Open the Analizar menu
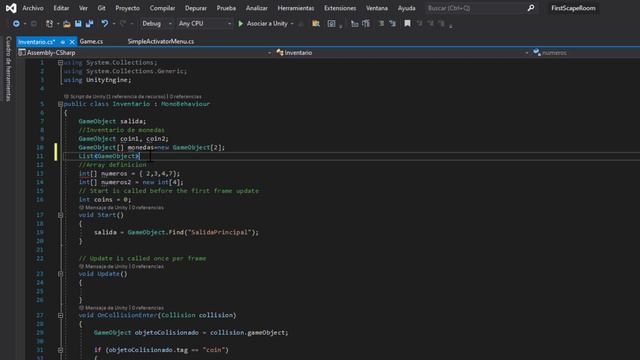 257,8
